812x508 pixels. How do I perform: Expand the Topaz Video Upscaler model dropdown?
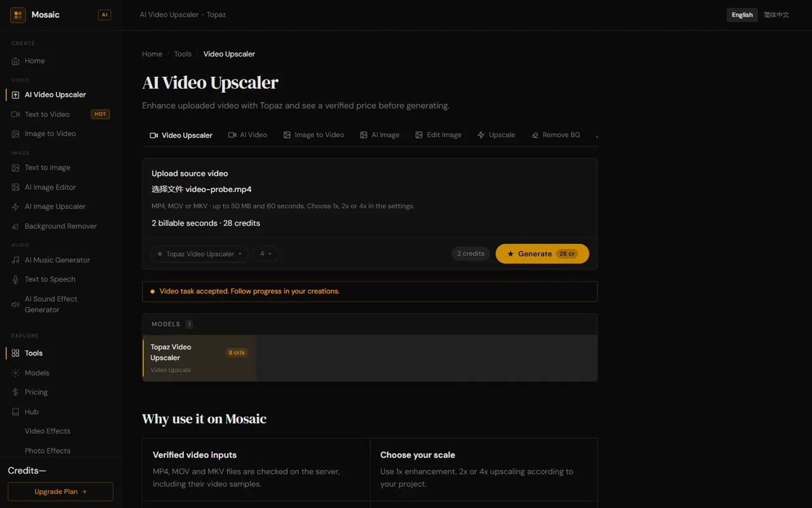click(199, 254)
